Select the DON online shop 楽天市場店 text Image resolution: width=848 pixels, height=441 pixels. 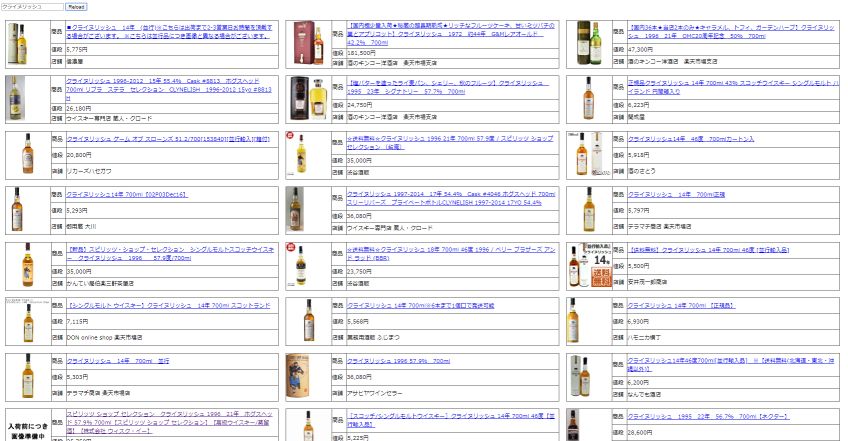tap(104, 338)
